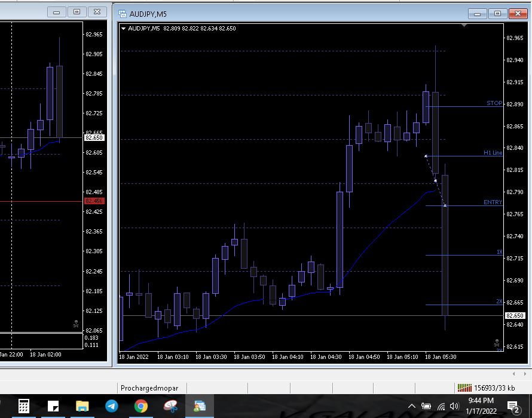
Task: Open the Wi-Fi network tray icon
Action: click(441, 406)
